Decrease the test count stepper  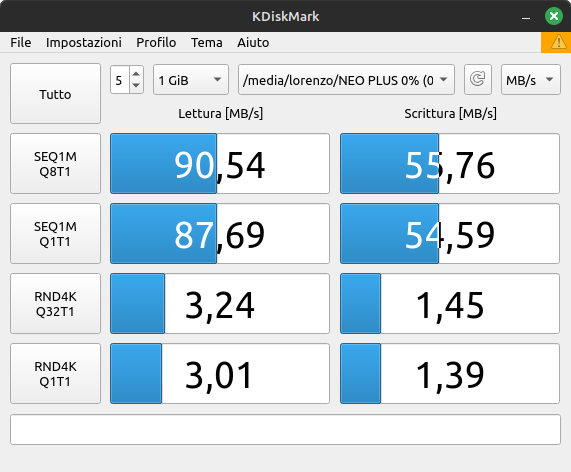(136, 86)
